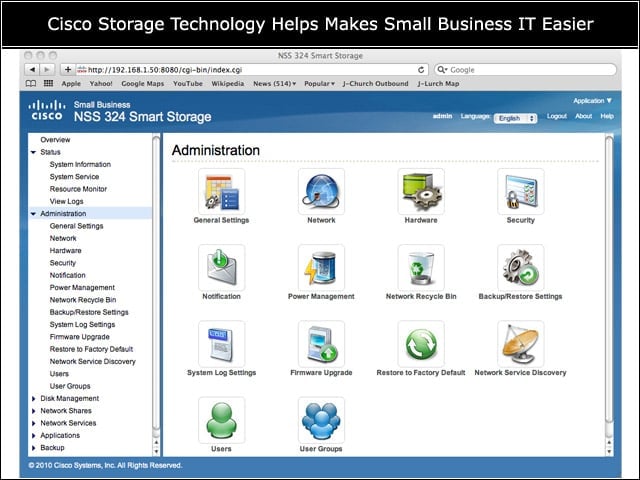Open the Application dropdown menu
640x480 pixels.
click(x=593, y=101)
